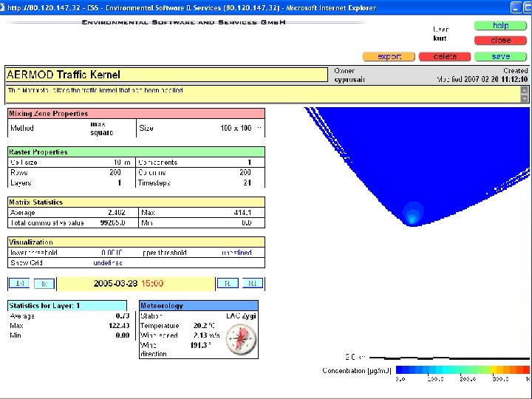This screenshot has width=532, height=399.
Task: Click Show Grid undefined link
Action: coord(108,263)
